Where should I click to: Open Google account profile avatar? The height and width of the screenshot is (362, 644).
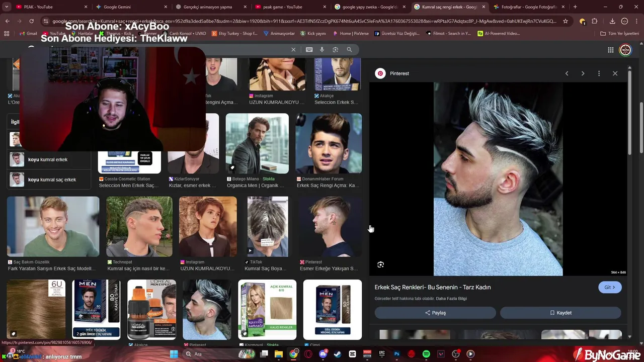[625, 50]
